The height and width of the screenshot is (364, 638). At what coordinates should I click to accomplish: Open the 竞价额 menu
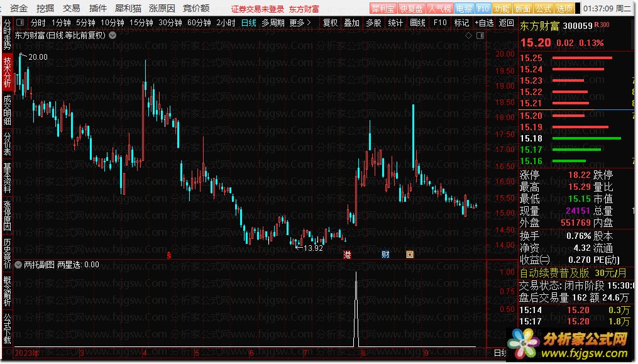[x=196, y=8]
